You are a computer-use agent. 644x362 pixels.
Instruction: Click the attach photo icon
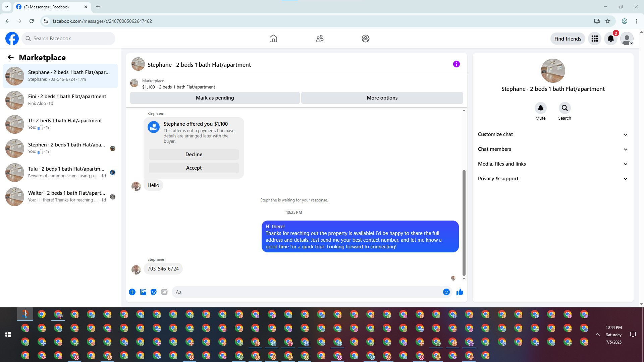click(x=143, y=292)
